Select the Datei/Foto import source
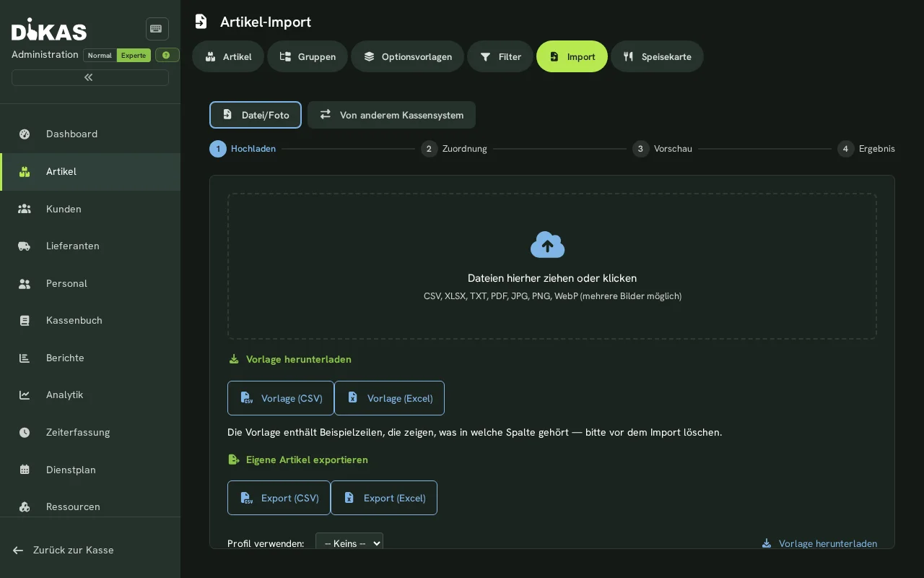The height and width of the screenshot is (578, 924). tap(256, 115)
